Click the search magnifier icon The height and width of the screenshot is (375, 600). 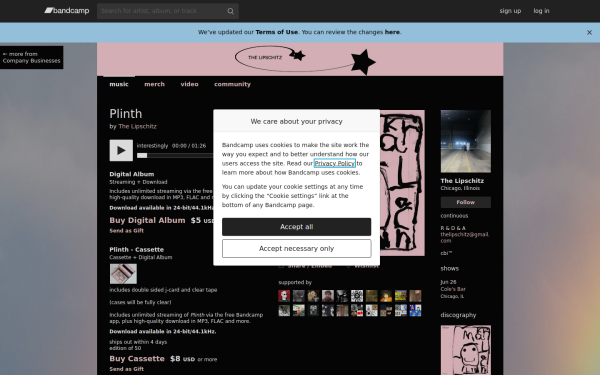click(230, 11)
